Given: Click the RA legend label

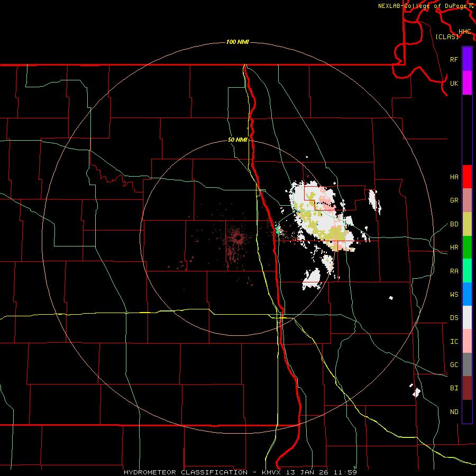Looking at the screenshot, I should (454, 271).
